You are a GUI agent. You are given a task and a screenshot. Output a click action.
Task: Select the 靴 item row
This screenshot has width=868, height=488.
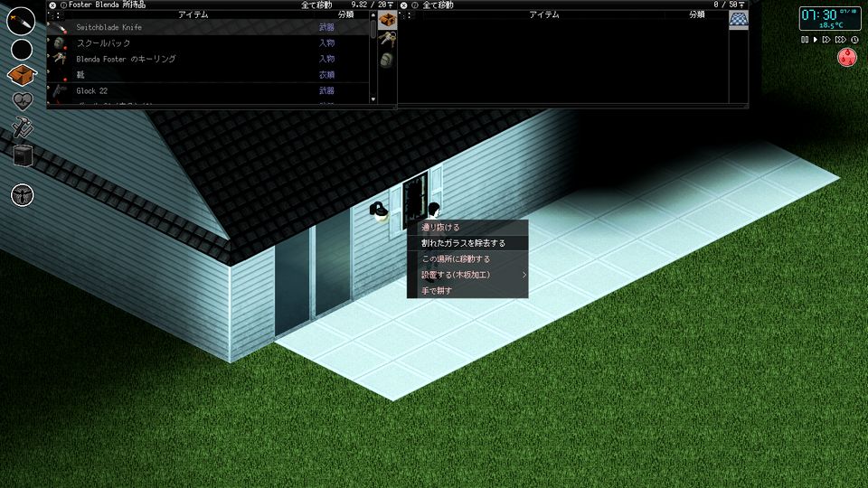[x=208, y=75]
